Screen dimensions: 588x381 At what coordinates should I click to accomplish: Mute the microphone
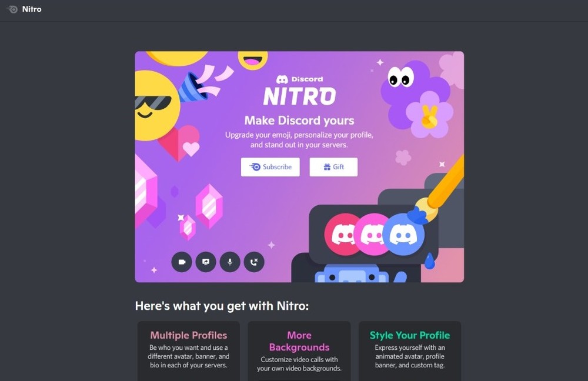[x=229, y=262]
